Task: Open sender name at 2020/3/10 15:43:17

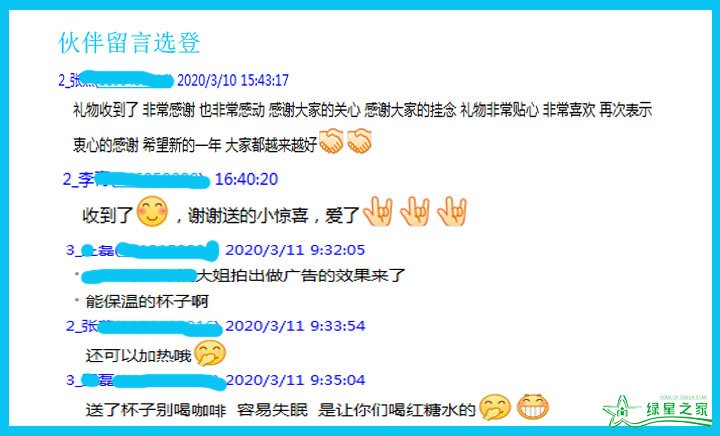Action: [116, 80]
